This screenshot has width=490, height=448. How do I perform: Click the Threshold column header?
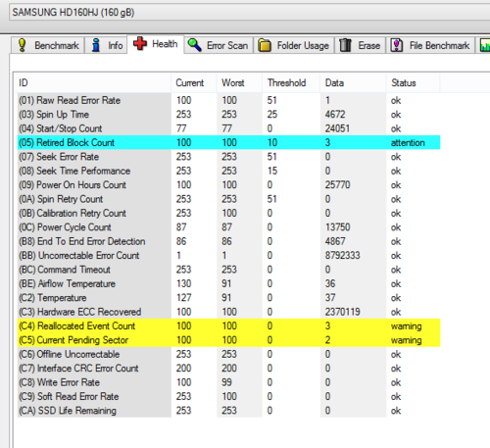291,83
